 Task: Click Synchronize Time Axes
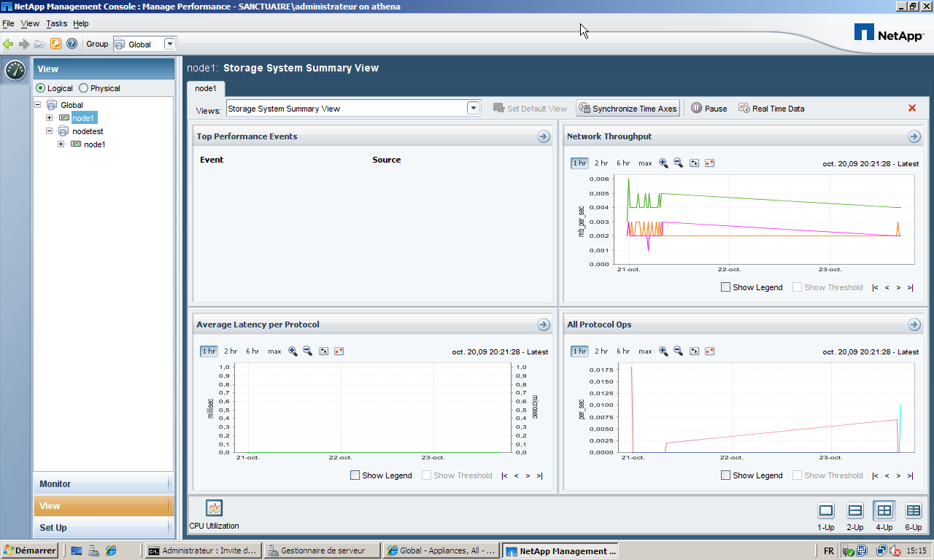pos(628,108)
